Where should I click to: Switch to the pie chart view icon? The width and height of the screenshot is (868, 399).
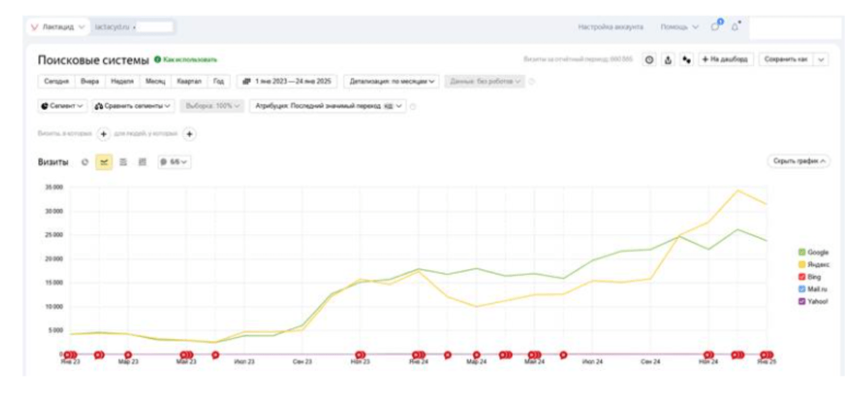(x=85, y=162)
